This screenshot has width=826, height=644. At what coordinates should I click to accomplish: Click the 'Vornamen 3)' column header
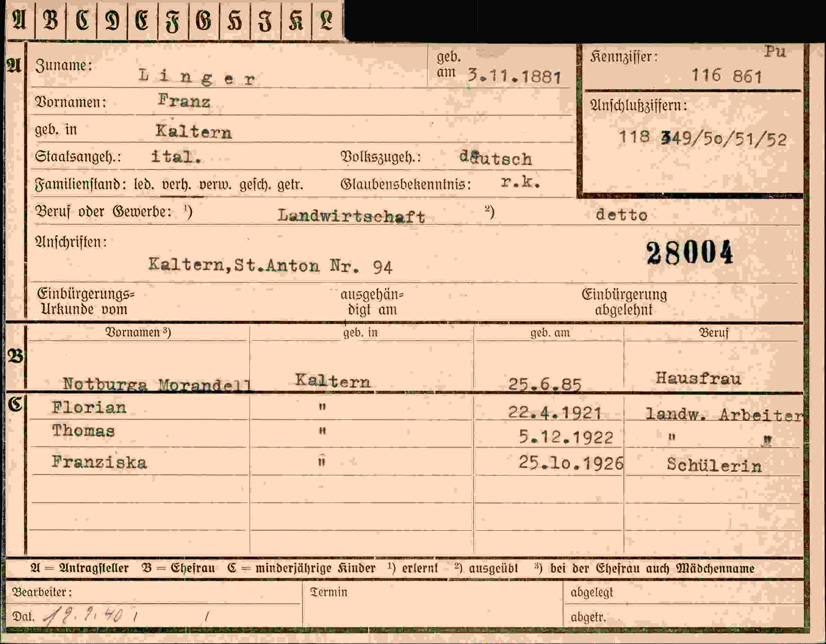138,332
